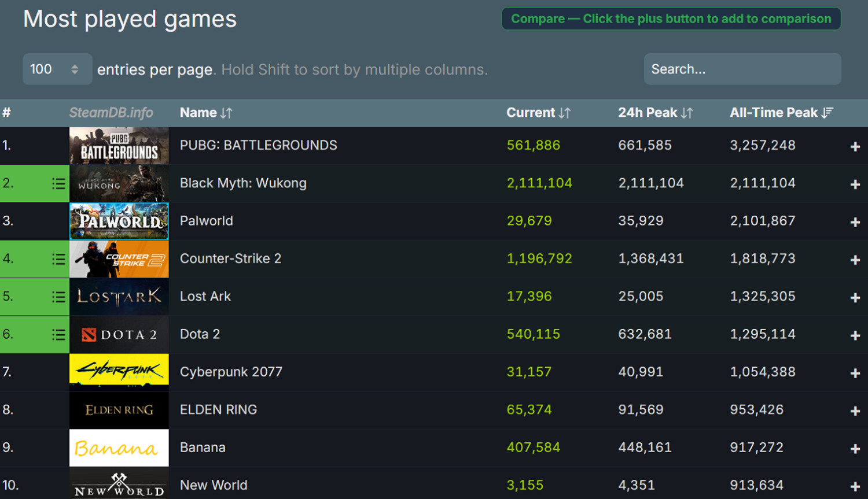
Task: Add Banana to the comparison list
Action: (x=855, y=449)
